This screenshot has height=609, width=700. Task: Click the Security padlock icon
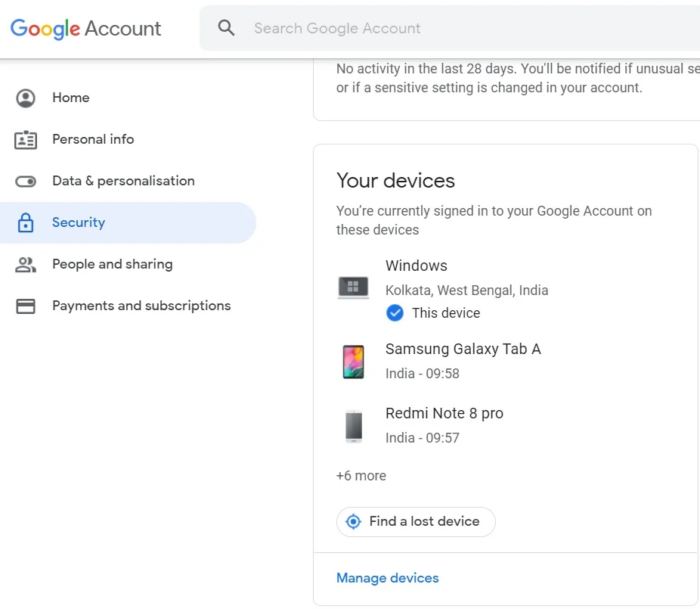(x=26, y=222)
